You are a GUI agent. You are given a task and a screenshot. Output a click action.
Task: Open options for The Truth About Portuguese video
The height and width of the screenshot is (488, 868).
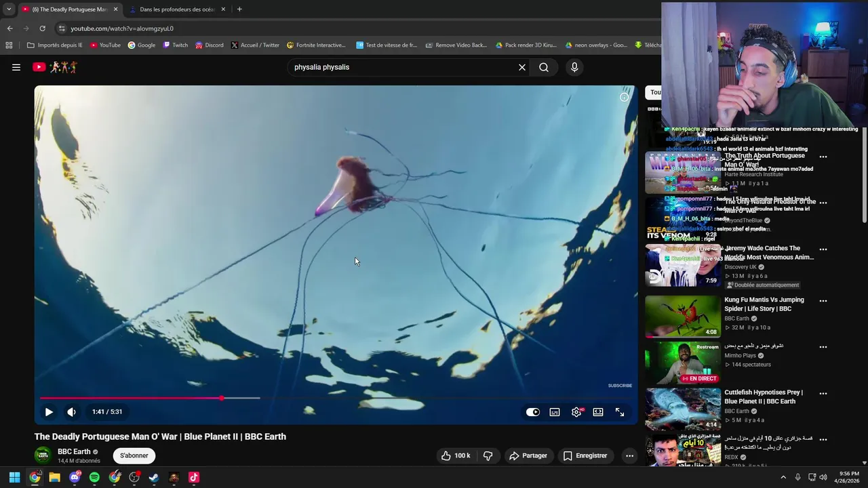[x=823, y=157]
